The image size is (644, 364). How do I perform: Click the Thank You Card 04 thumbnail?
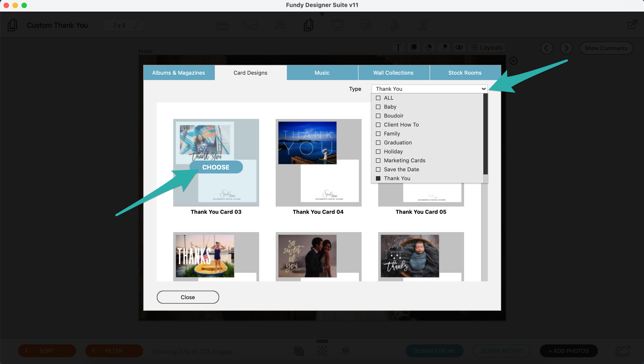pyautogui.click(x=318, y=163)
